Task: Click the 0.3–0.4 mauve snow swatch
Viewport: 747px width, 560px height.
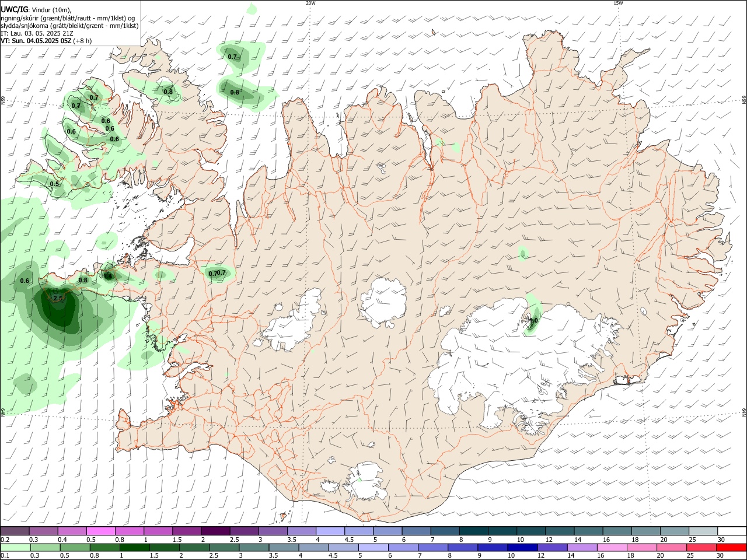Action: 43,531
